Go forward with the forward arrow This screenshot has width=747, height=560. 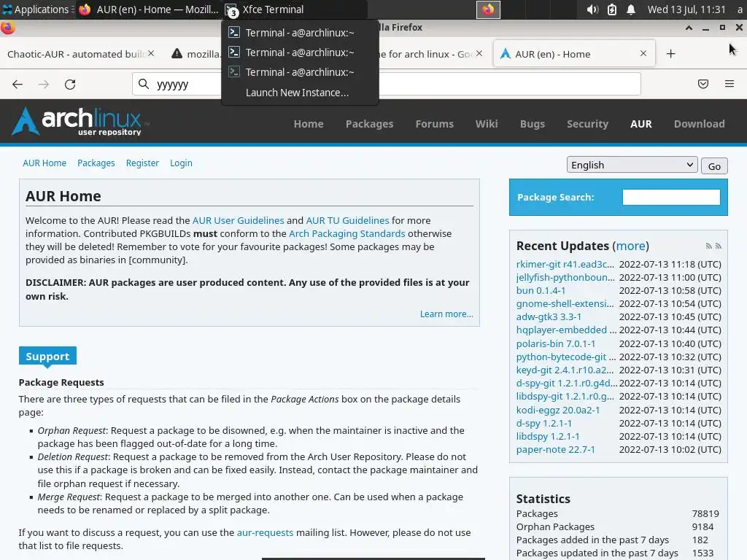43,85
